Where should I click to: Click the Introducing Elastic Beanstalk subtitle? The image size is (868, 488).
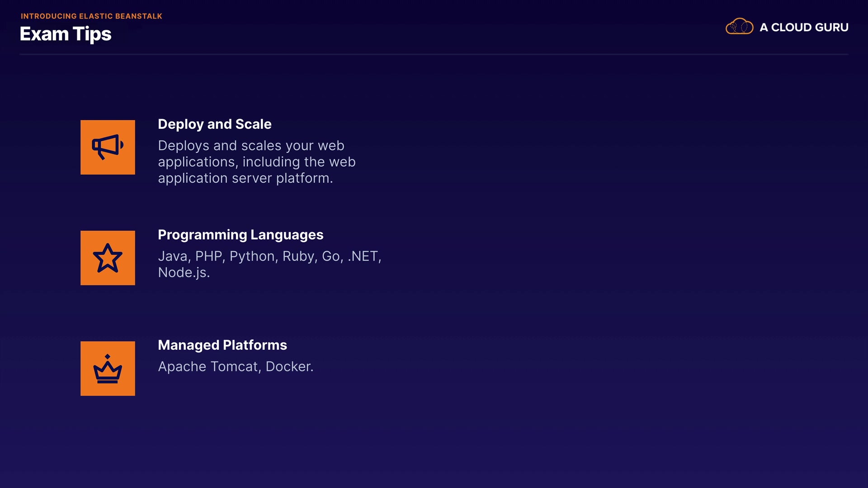91,16
